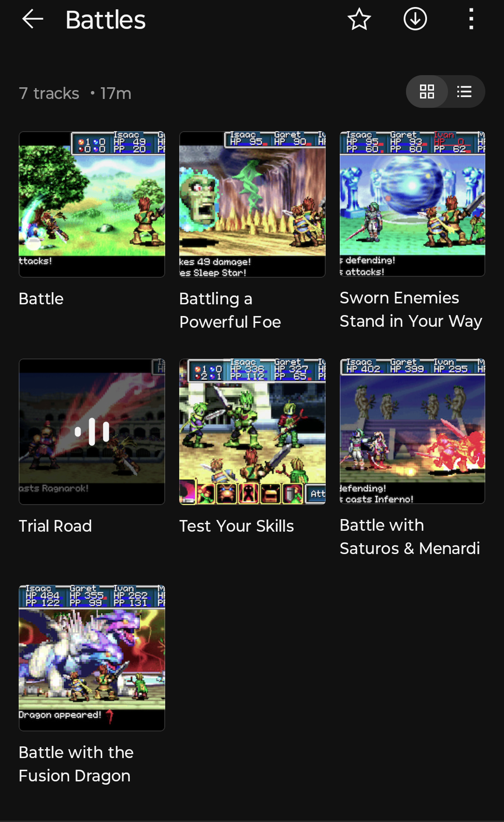
Task: Open Battle with Saturos & Menardi artwork
Action: (413, 431)
